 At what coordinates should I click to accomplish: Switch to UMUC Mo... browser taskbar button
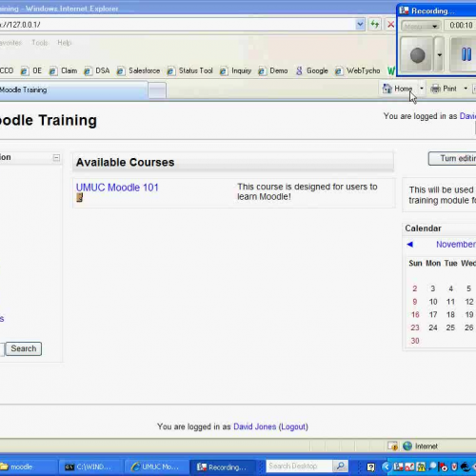[x=157, y=466]
